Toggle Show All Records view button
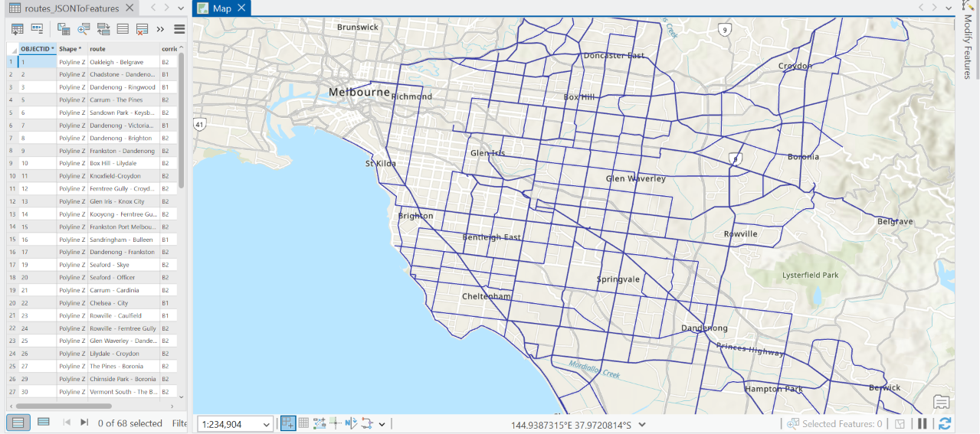The height and width of the screenshot is (434, 980). [x=18, y=422]
